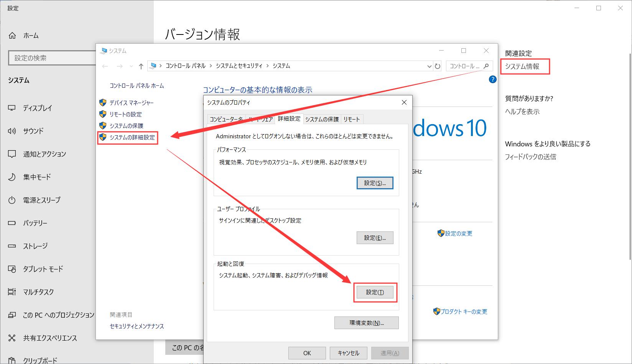The height and width of the screenshot is (364, 632).
Task: Click the search magnifier in Control Panel
Action: coord(486,66)
